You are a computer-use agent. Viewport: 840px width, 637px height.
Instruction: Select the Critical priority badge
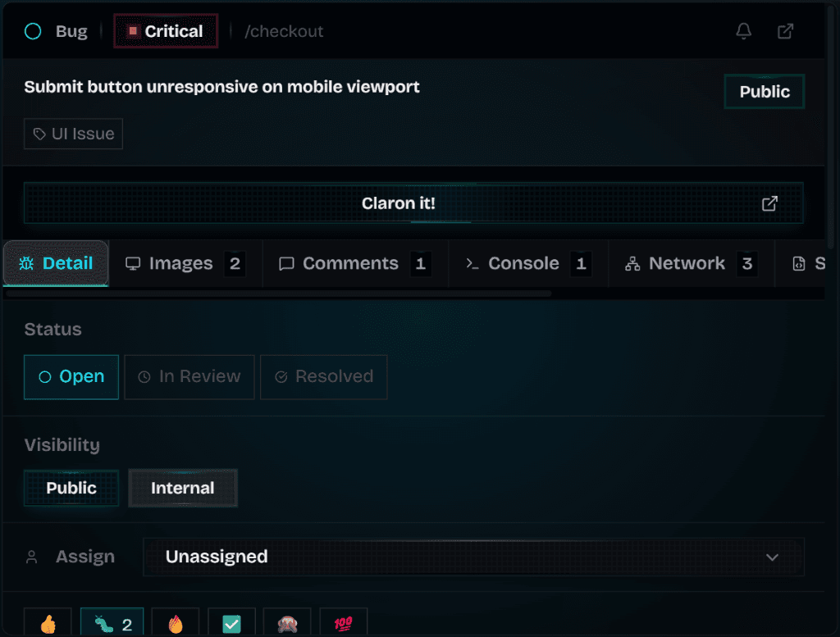tap(166, 31)
